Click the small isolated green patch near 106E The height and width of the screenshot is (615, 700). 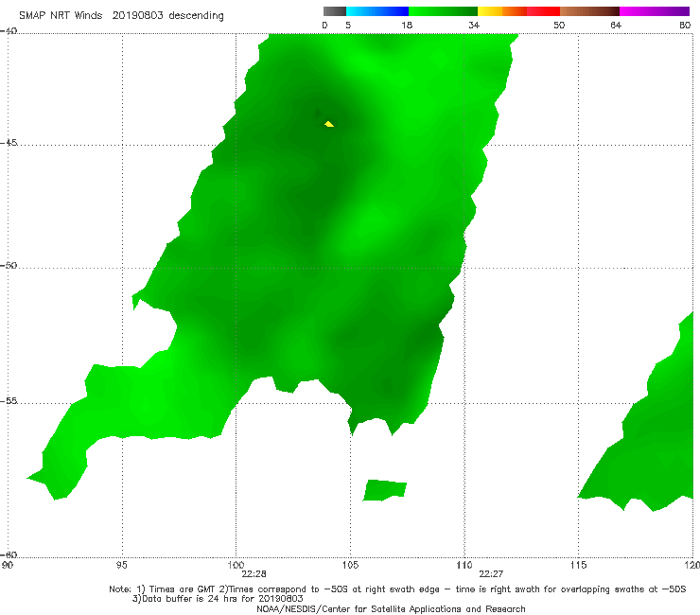(384, 490)
